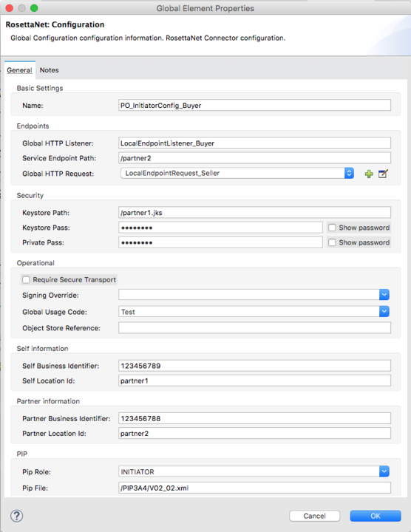Click the "Partner information" section label
This screenshot has height=532, width=411.
tap(48, 401)
